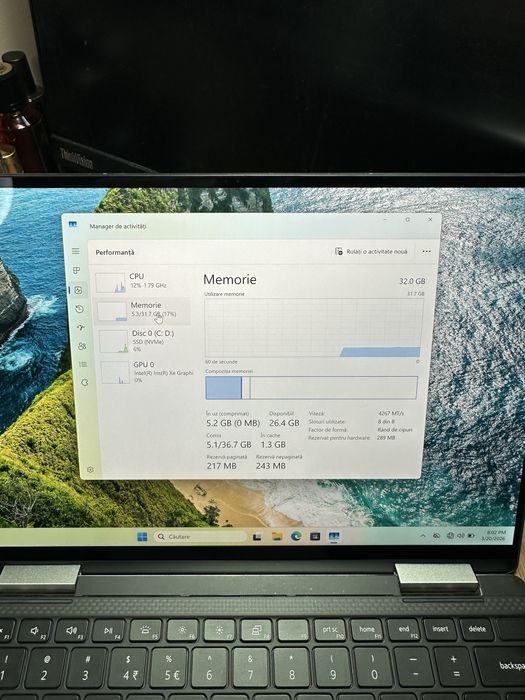Click 'Rulați o activitate nouă' button

(x=371, y=252)
